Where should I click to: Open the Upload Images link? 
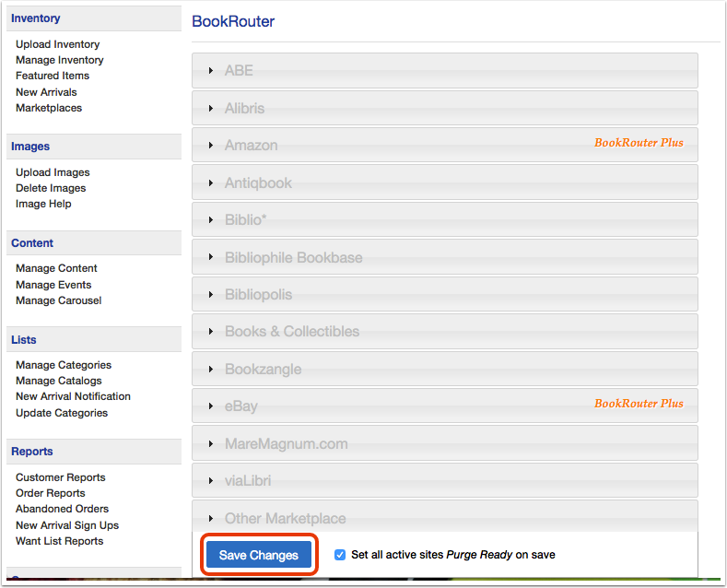[53, 172]
